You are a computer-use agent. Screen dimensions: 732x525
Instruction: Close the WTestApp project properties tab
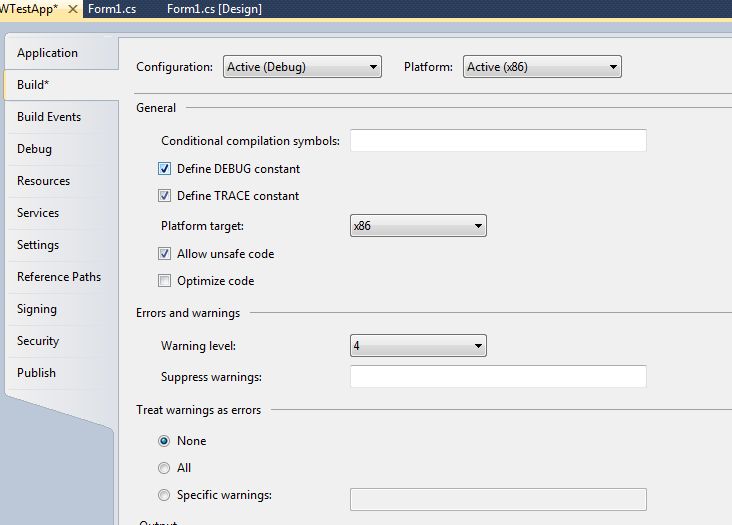(x=73, y=9)
